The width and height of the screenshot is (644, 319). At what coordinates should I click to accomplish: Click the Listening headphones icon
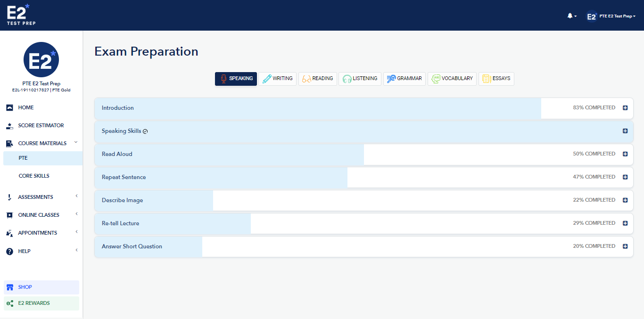click(x=347, y=78)
